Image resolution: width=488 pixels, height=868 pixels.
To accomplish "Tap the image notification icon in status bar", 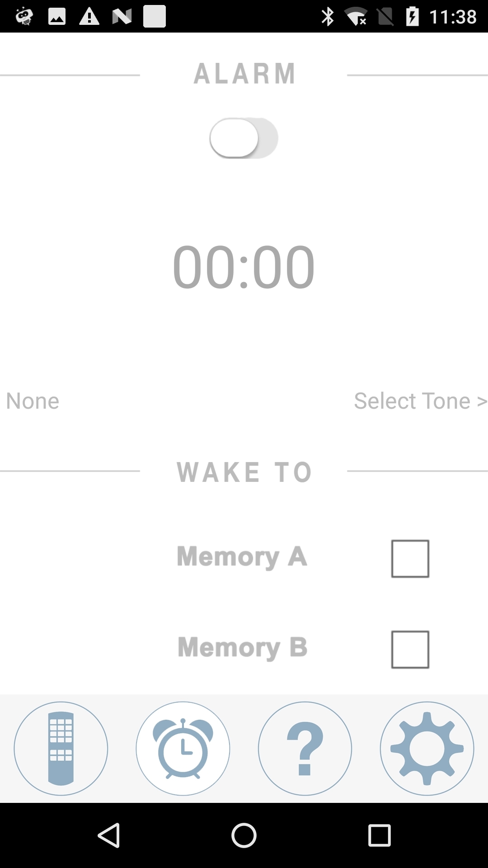I will 57,17.
